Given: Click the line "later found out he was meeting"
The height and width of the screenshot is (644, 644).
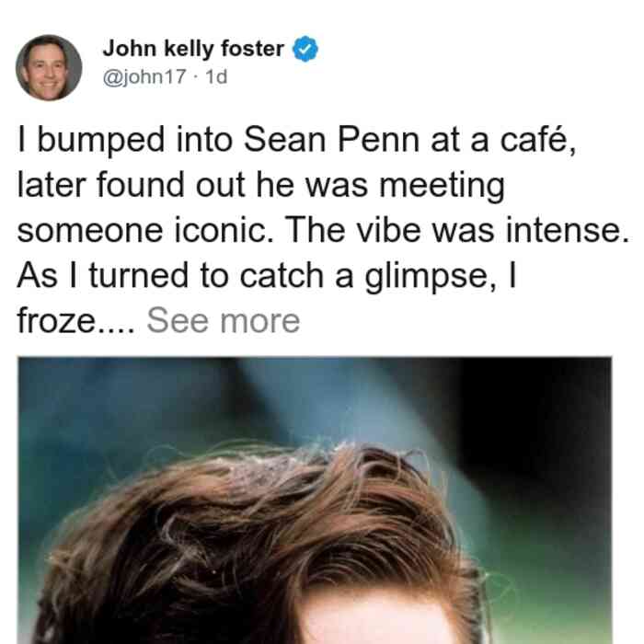Looking at the screenshot, I should tap(261, 186).
